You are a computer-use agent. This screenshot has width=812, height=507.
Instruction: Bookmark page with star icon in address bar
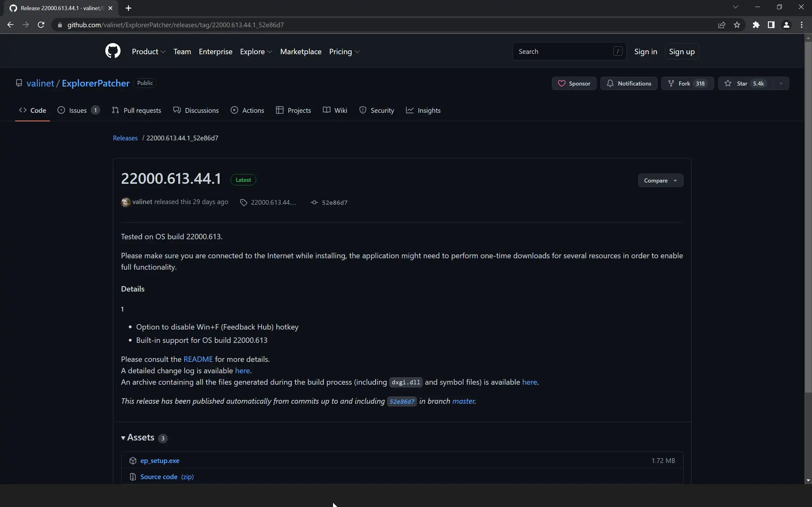click(737, 25)
